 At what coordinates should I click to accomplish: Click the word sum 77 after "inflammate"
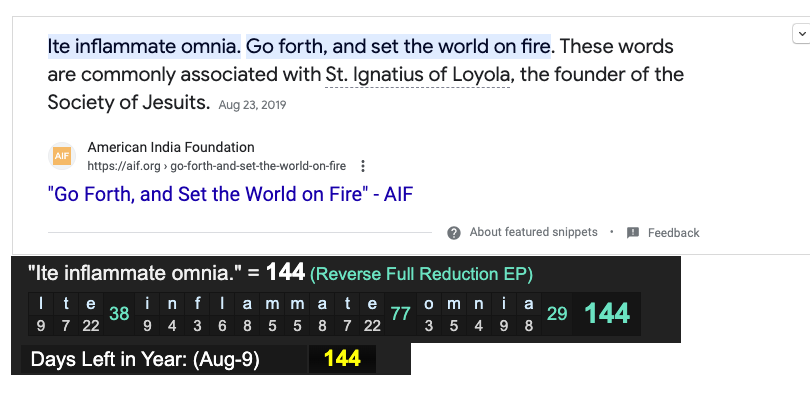[x=401, y=314]
